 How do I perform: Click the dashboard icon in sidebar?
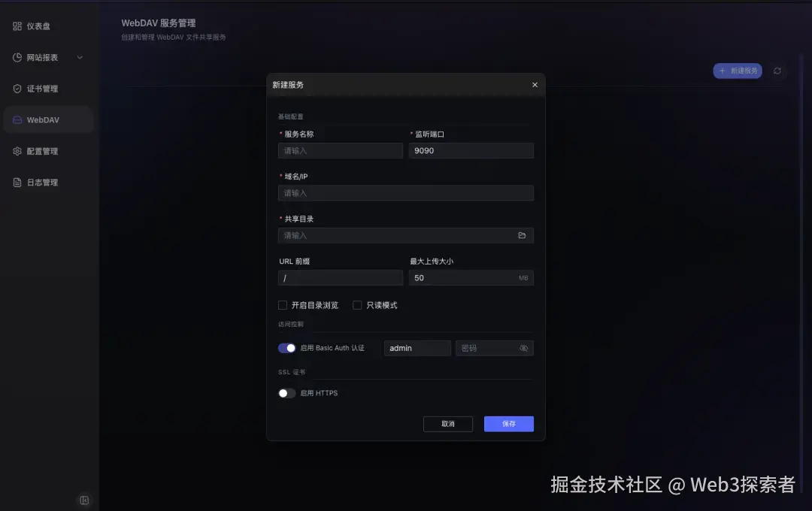coord(17,26)
